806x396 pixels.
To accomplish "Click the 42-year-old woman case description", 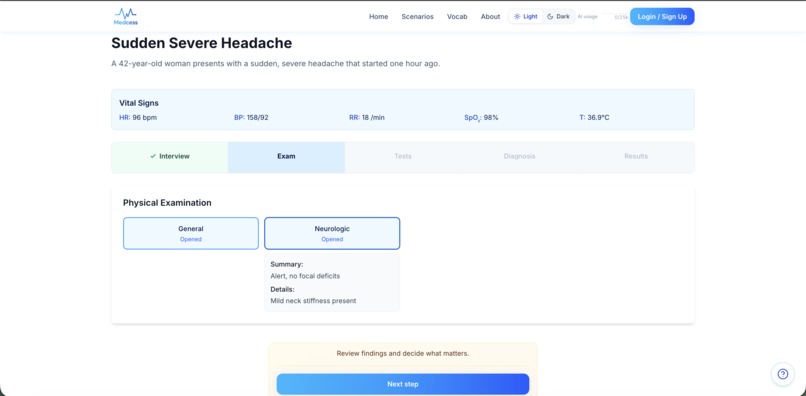I will click(276, 64).
